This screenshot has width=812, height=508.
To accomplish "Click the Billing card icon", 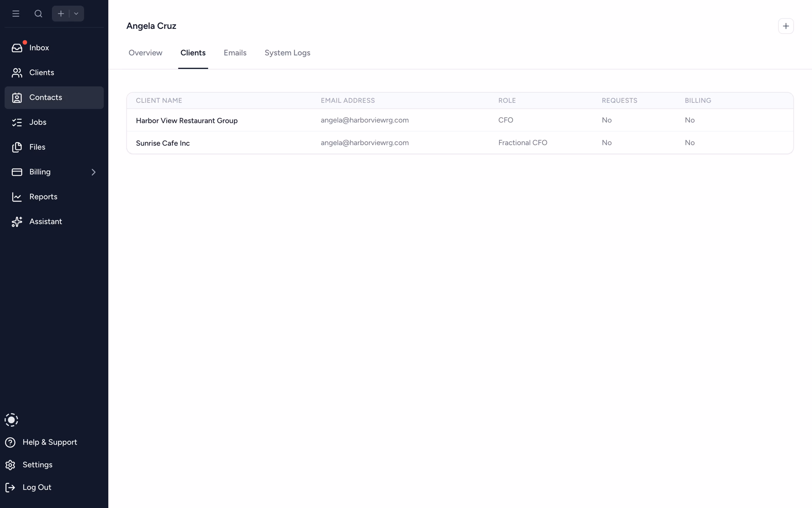I will [x=17, y=172].
